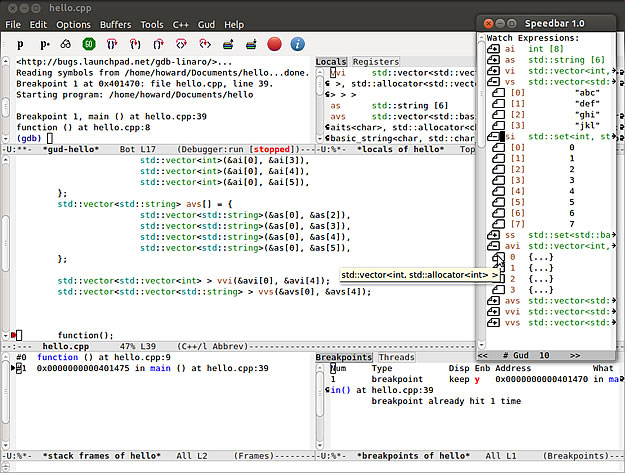Expand the 'vvs' watch expression
Viewport: 625px width, 473px height.
point(494,323)
